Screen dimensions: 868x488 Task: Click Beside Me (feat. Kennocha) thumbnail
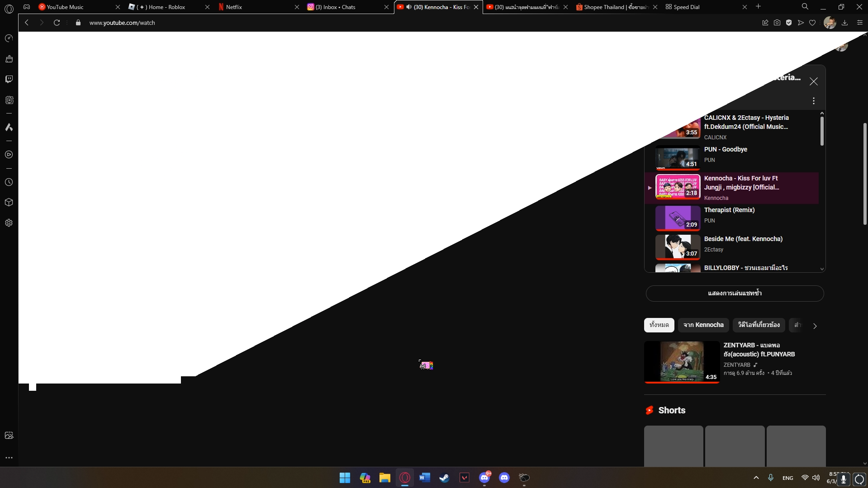pos(678,247)
